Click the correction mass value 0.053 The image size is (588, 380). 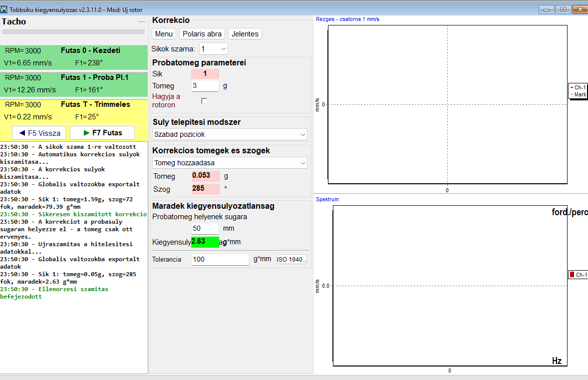point(206,176)
